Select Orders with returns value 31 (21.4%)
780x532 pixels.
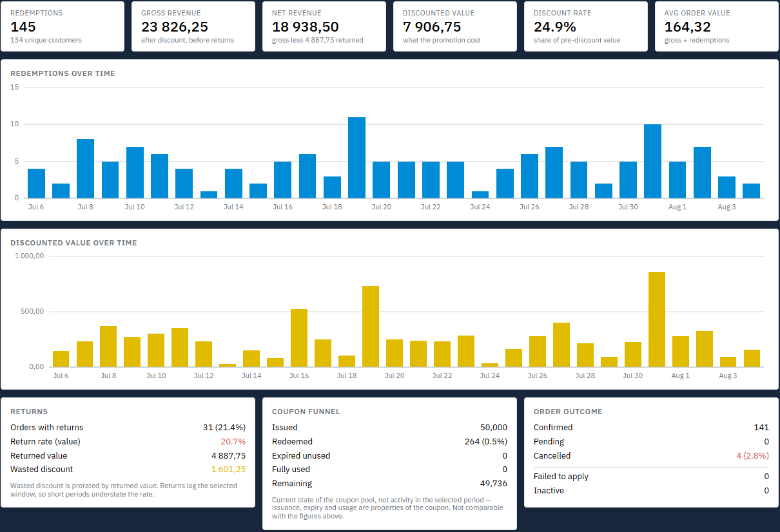224,427
